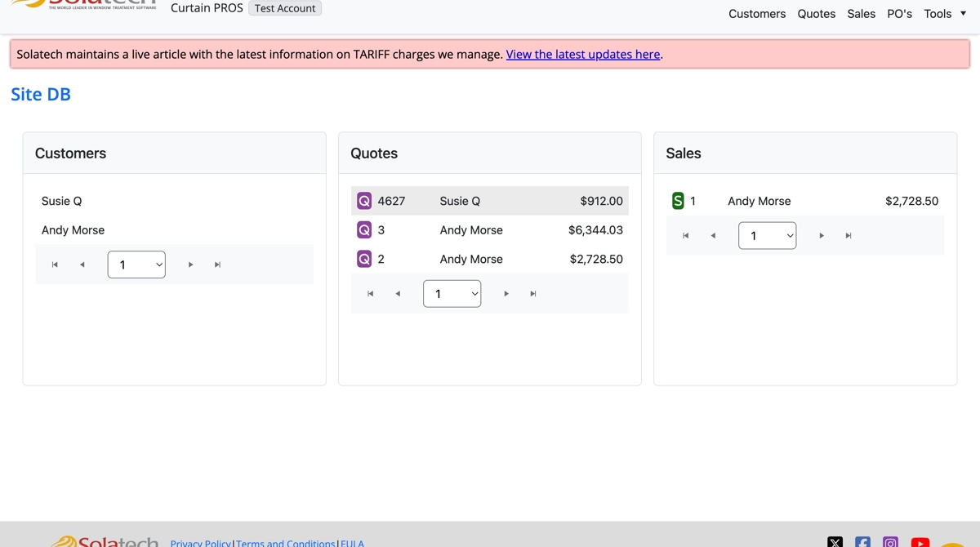The width and height of the screenshot is (980, 547).
Task: Open the green S icon for sale 1
Action: click(678, 201)
